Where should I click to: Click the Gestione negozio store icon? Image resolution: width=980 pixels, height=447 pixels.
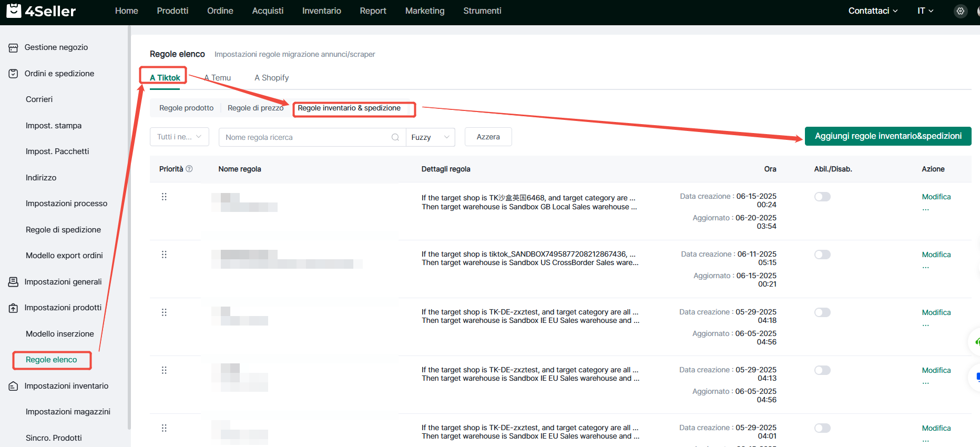13,48
